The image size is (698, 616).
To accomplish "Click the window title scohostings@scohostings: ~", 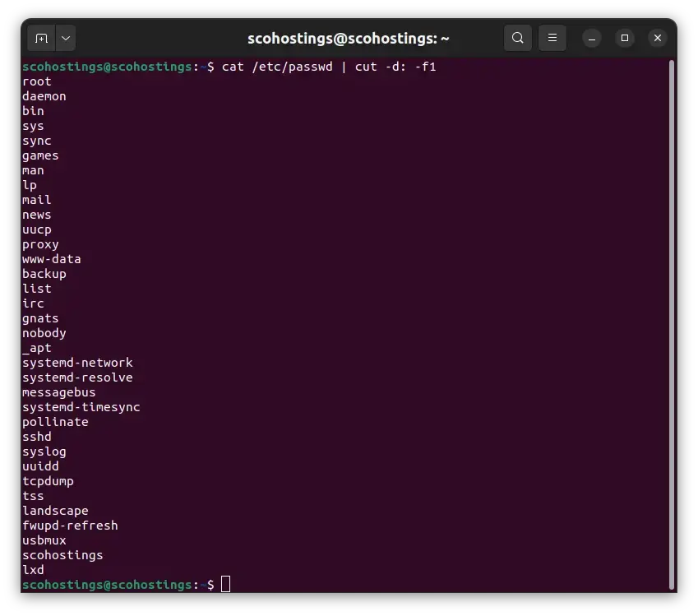I will coord(348,39).
